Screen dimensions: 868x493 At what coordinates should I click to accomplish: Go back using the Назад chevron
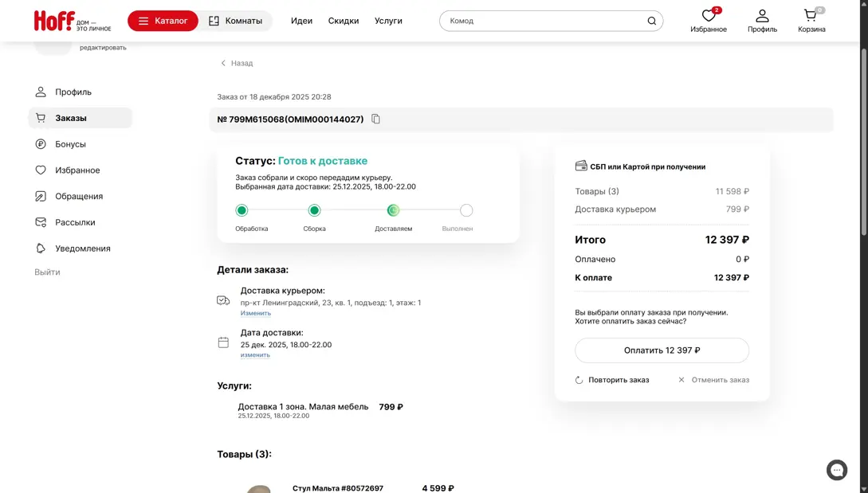pos(224,63)
